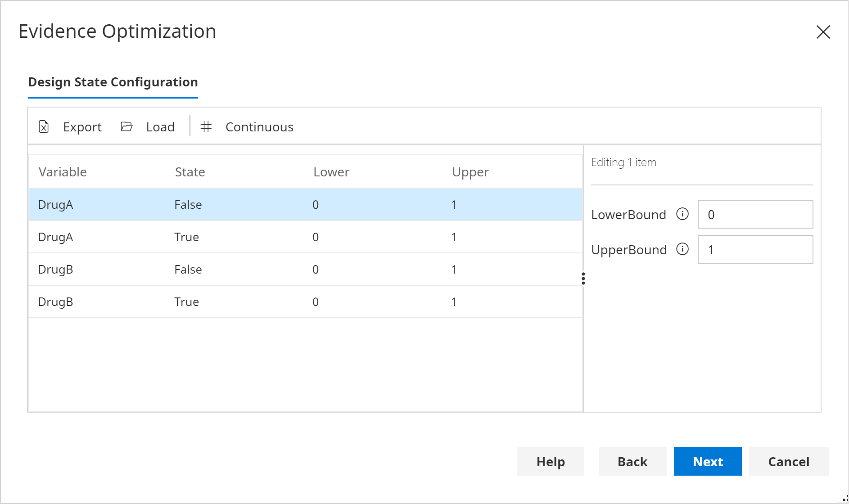Click inside the UpperBound input field
Image resolution: width=849 pixels, height=504 pixels.
pyautogui.click(x=754, y=249)
